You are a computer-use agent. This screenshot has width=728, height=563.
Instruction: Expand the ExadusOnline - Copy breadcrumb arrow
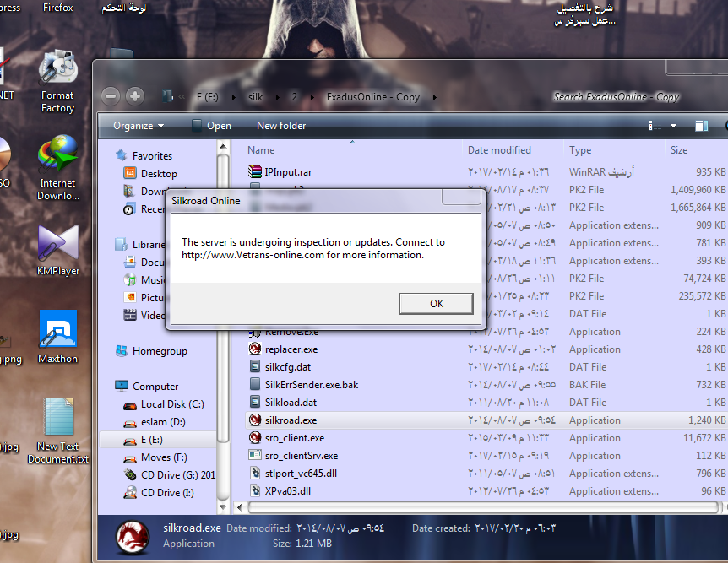tap(435, 97)
